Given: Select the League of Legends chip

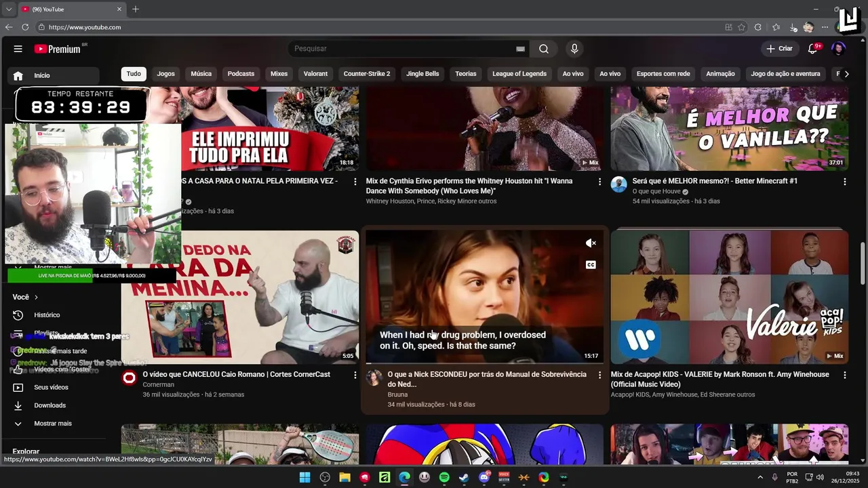Looking at the screenshot, I should (x=519, y=74).
